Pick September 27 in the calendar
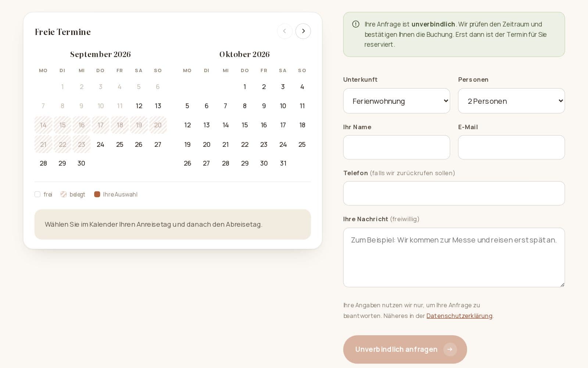Viewport: 588px width, 368px height. pos(158,144)
